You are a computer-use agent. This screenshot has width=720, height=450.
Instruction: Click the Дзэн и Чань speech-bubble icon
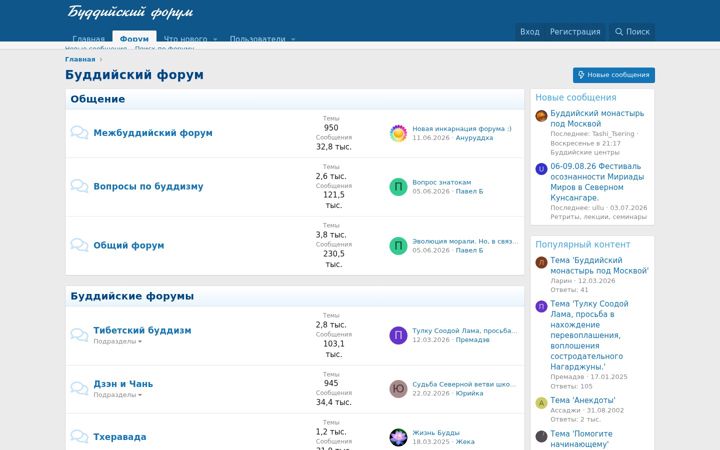(79, 388)
